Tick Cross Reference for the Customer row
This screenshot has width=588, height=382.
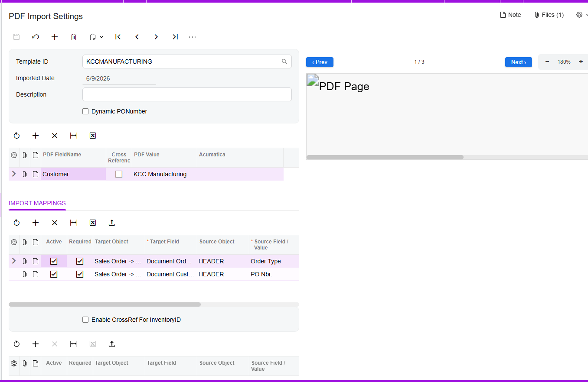point(119,174)
